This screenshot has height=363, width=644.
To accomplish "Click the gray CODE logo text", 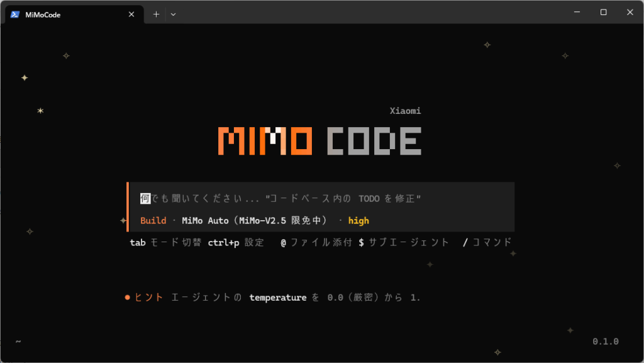I will point(374,141).
